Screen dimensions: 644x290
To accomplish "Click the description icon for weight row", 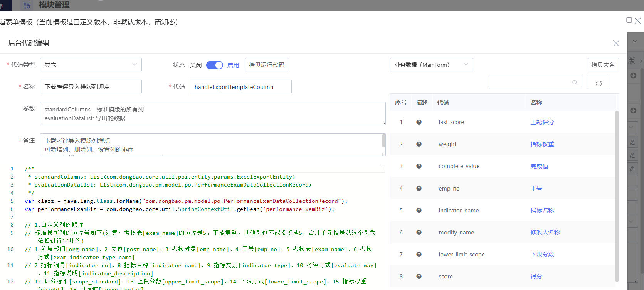I will [x=419, y=144].
